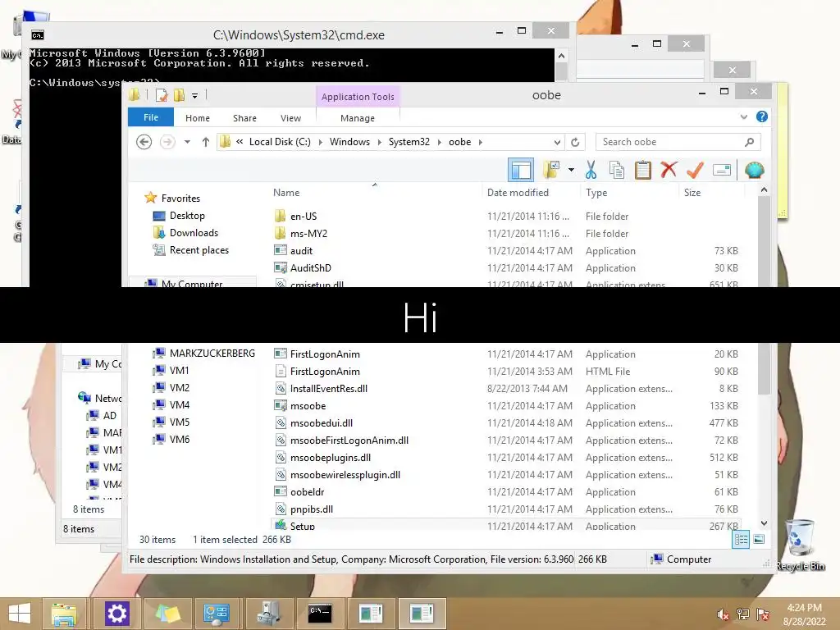Image resolution: width=840 pixels, height=630 pixels.
Task: Switch to the Share ribbon tab
Action: pyautogui.click(x=244, y=118)
